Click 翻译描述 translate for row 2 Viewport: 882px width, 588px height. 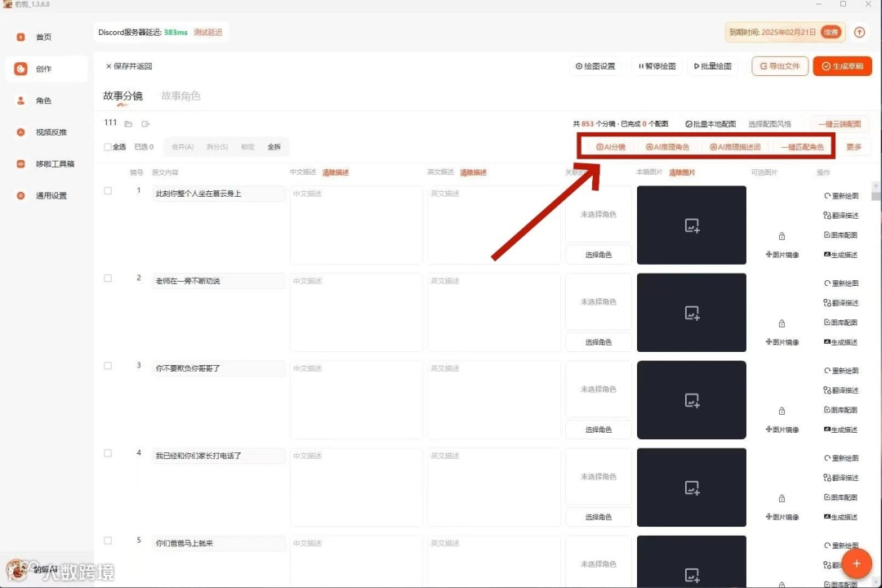pos(841,303)
